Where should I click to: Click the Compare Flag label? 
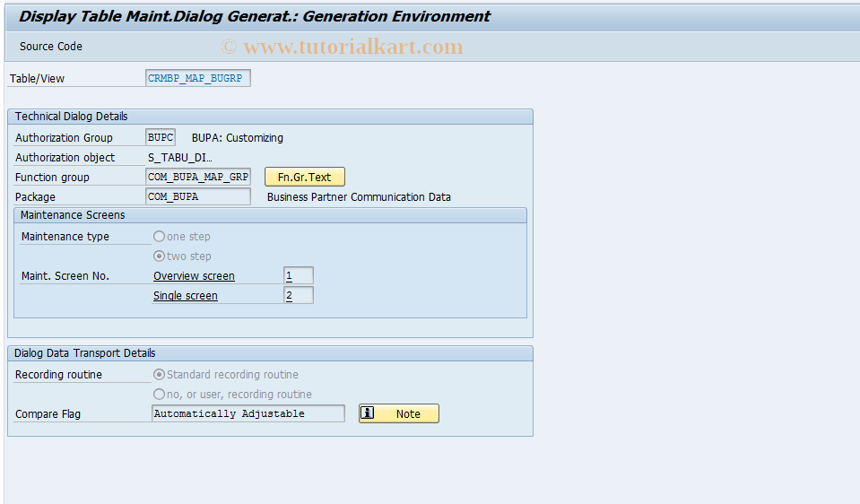click(48, 414)
